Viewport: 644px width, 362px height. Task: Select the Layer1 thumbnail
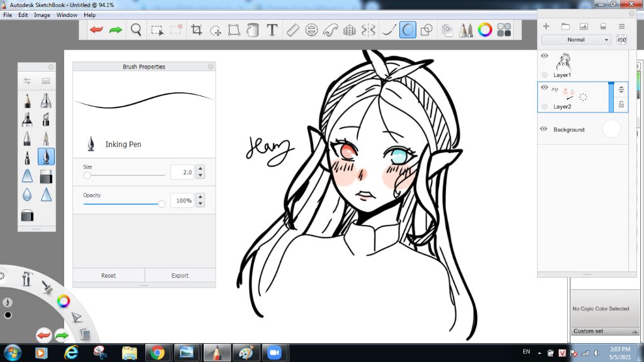(x=563, y=62)
